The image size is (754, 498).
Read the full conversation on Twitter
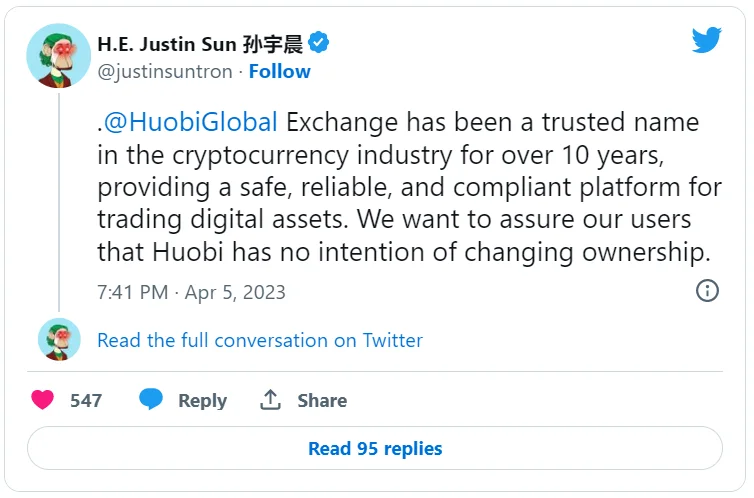point(260,340)
